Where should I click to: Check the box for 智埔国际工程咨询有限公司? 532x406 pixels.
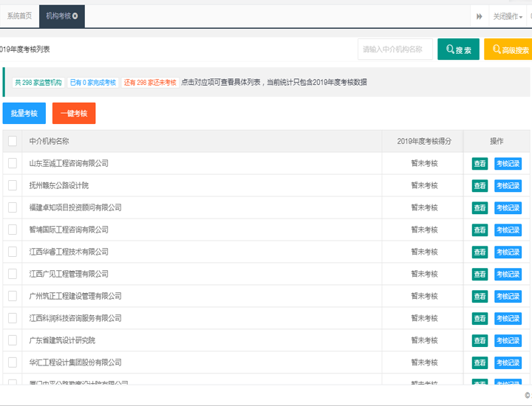click(13, 230)
